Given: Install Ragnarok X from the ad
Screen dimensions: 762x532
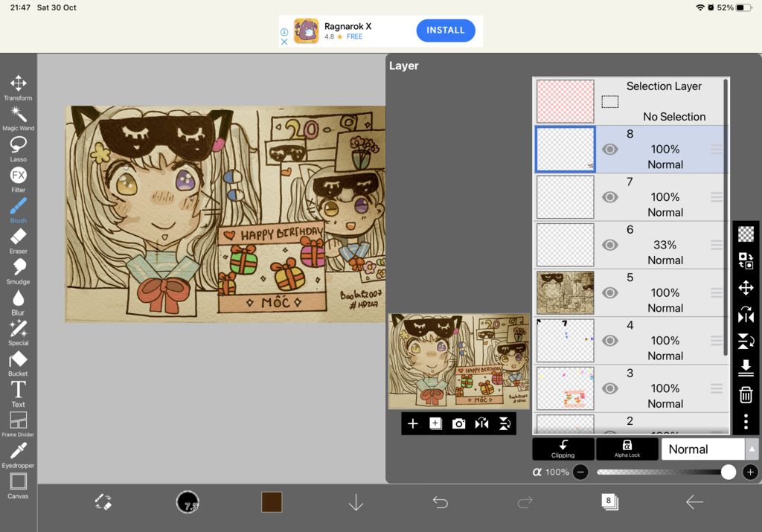Looking at the screenshot, I should [446, 30].
